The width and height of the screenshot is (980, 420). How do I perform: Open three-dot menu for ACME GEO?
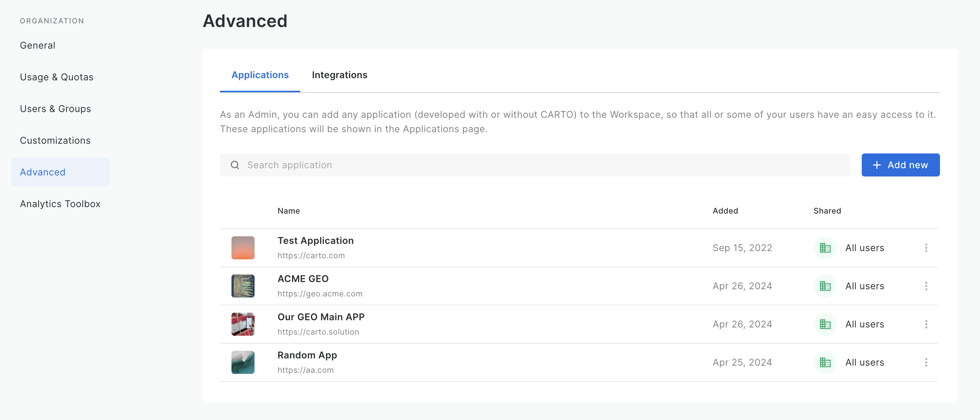pyautogui.click(x=926, y=286)
